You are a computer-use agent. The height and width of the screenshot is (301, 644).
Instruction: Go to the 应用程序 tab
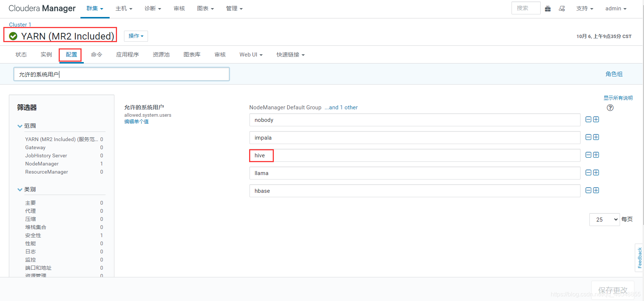[127, 55]
